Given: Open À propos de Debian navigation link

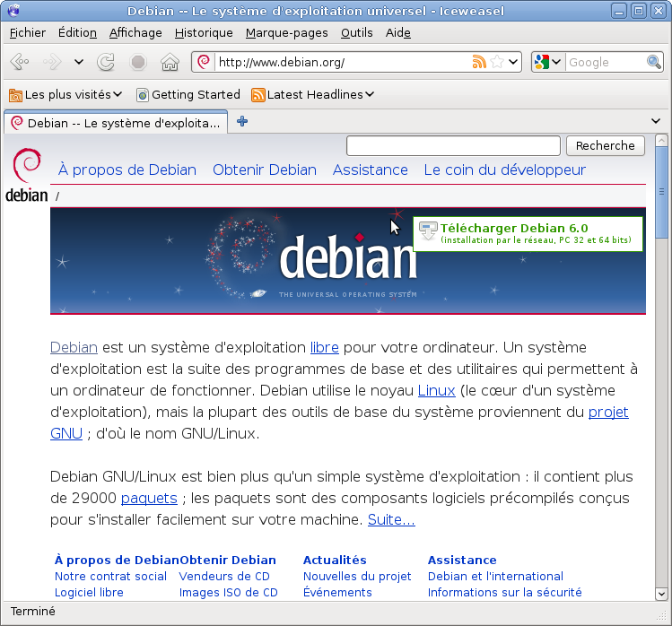Looking at the screenshot, I should (127, 170).
